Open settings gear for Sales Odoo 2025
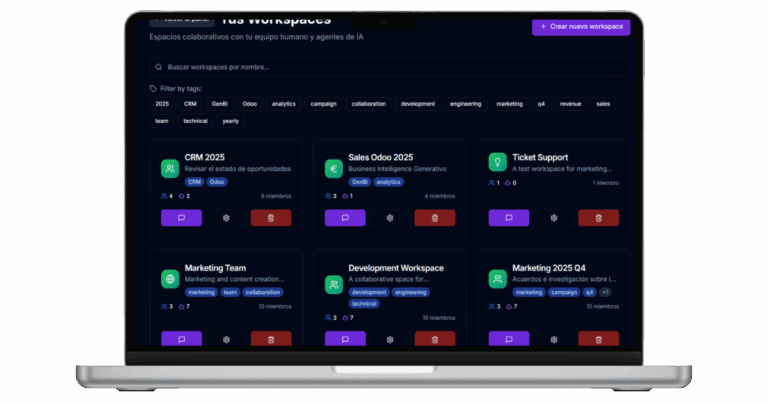Image resolution: width=768 pixels, height=403 pixels. [390, 218]
